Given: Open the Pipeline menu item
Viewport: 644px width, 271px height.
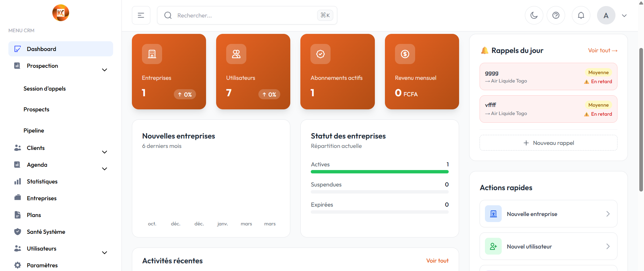Looking at the screenshot, I should pyautogui.click(x=34, y=130).
